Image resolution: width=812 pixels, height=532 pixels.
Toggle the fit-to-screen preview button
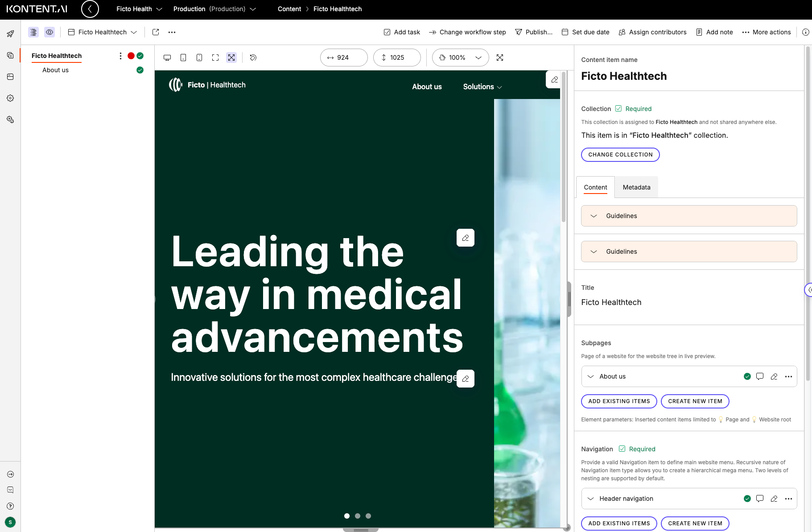pyautogui.click(x=231, y=58)
